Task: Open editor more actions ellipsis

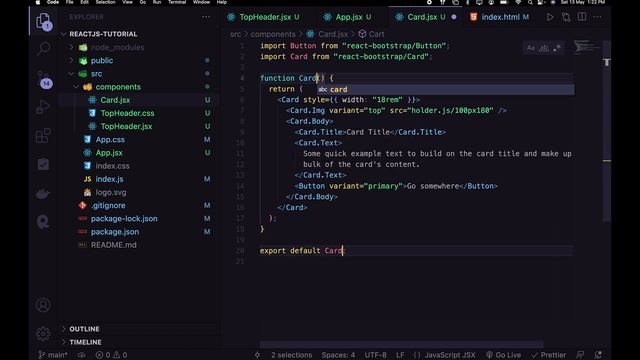Action: 598,17
